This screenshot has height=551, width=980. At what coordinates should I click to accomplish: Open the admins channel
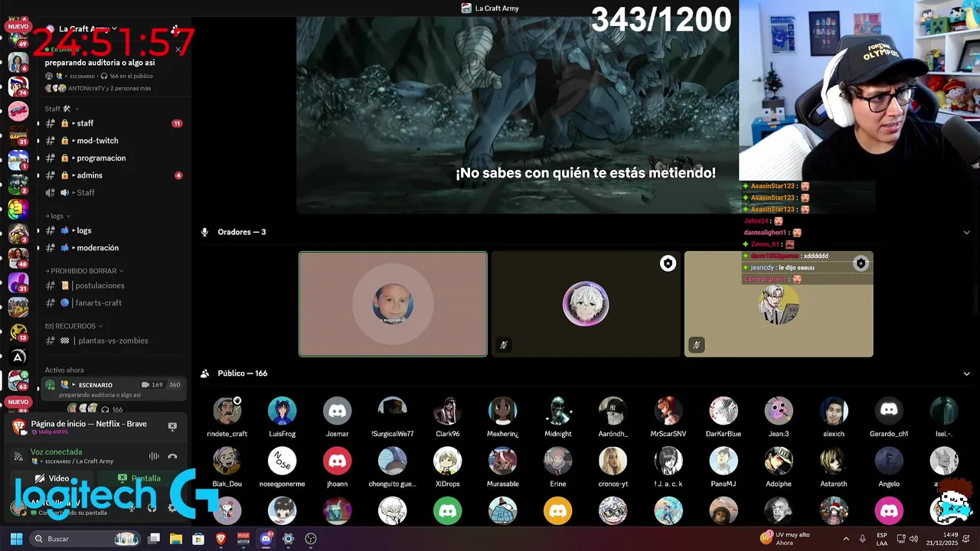click(113, 175)
